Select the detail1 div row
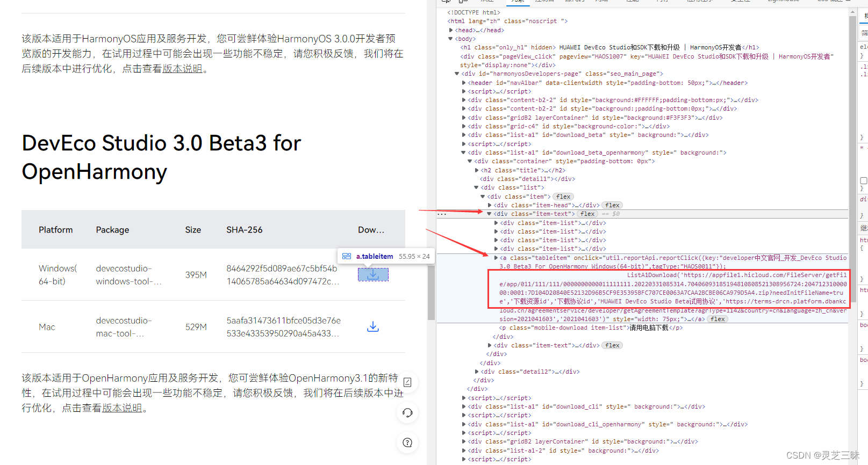 [x=527, y=179]
